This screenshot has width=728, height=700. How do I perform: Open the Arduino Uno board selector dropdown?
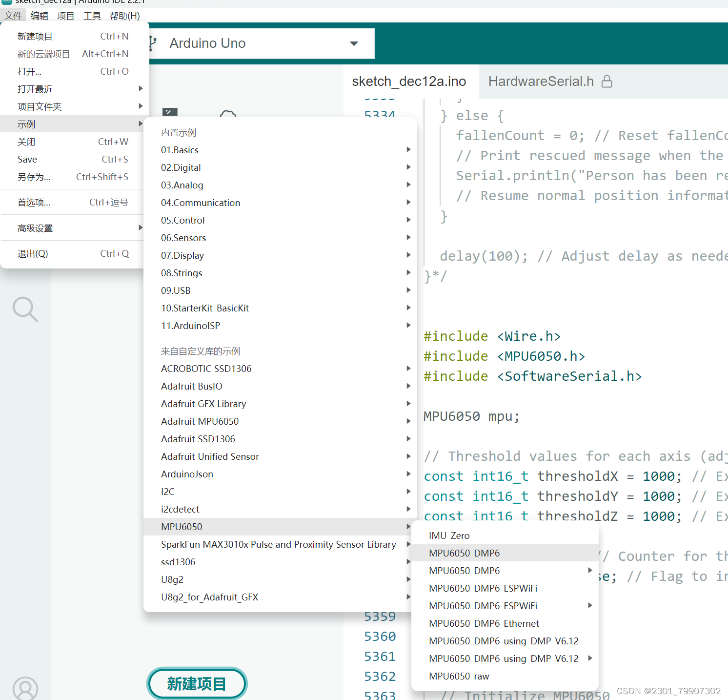click(353, 43)
